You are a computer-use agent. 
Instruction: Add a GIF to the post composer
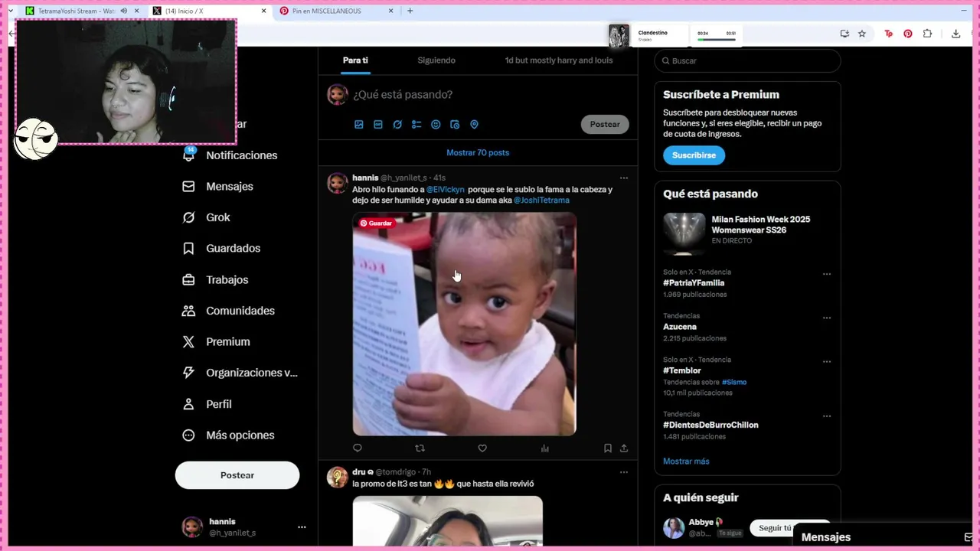click(378, 125)
